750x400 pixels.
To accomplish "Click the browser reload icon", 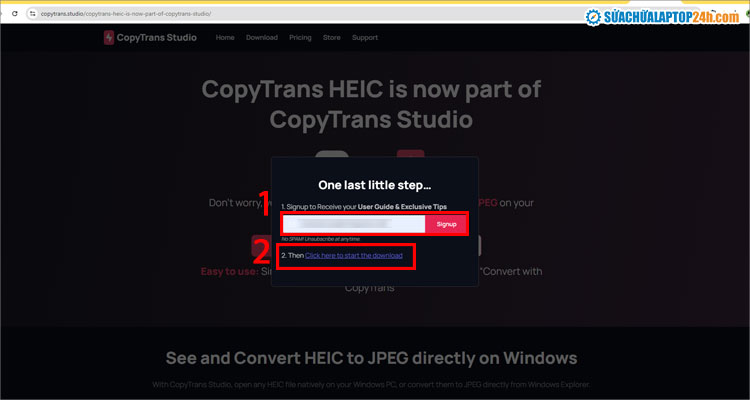I will pos(15,14).
